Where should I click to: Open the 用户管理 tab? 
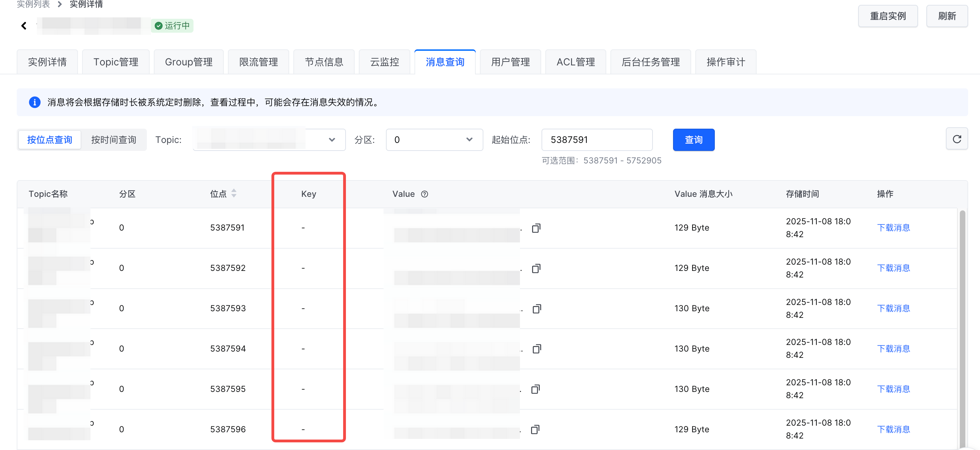pyautogui.click(x=510, y=62)
